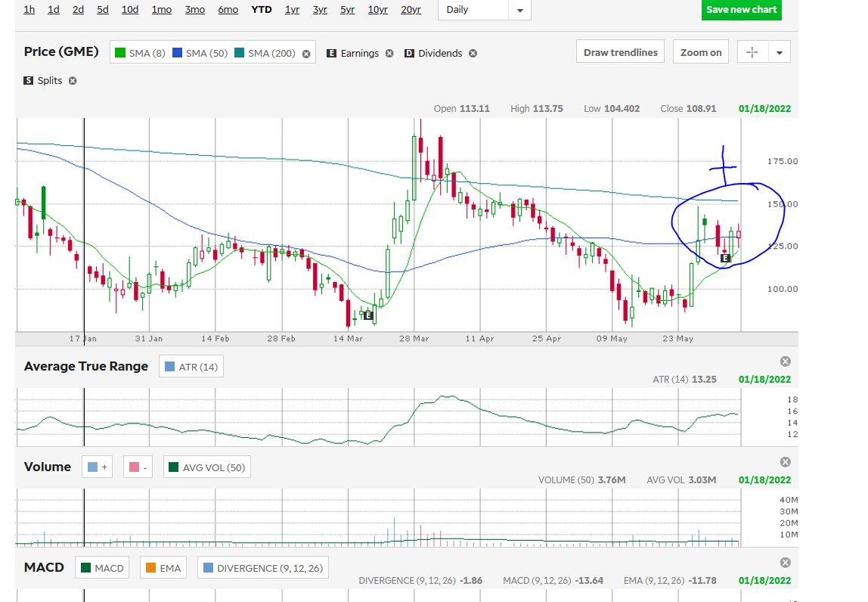This screenshot has width=868, height=602.
Task: Show the 10yr range
Action: pyautogui.click(x=377, y=9)
